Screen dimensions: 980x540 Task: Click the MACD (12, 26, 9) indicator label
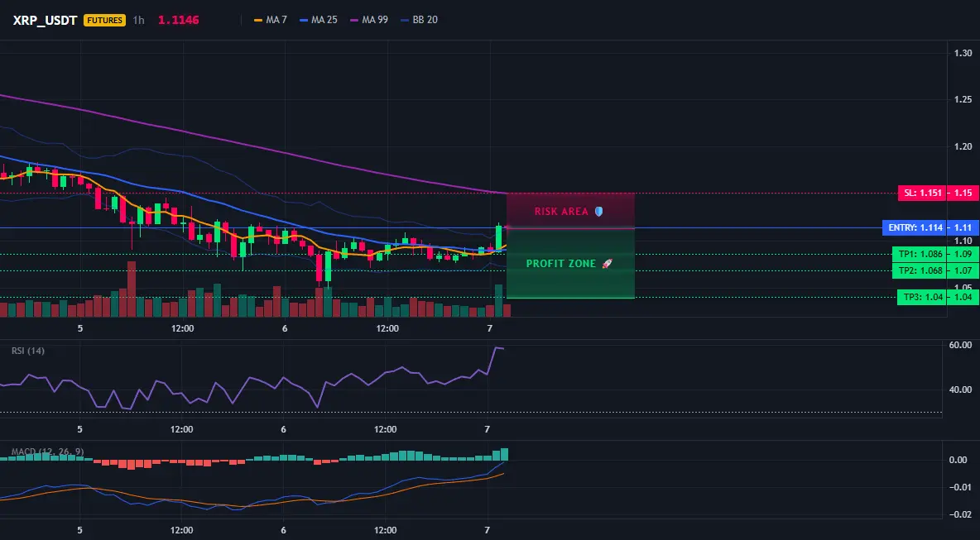47,452
